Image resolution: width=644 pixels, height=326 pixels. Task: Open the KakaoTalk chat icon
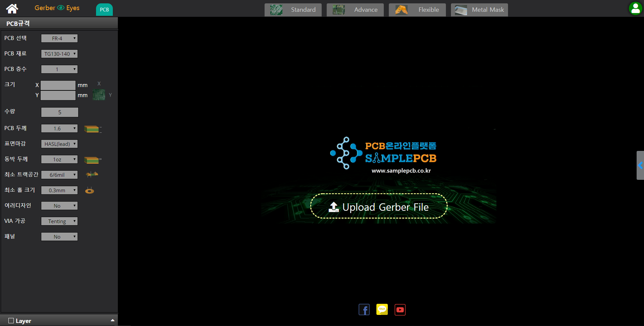coord(382,310)
